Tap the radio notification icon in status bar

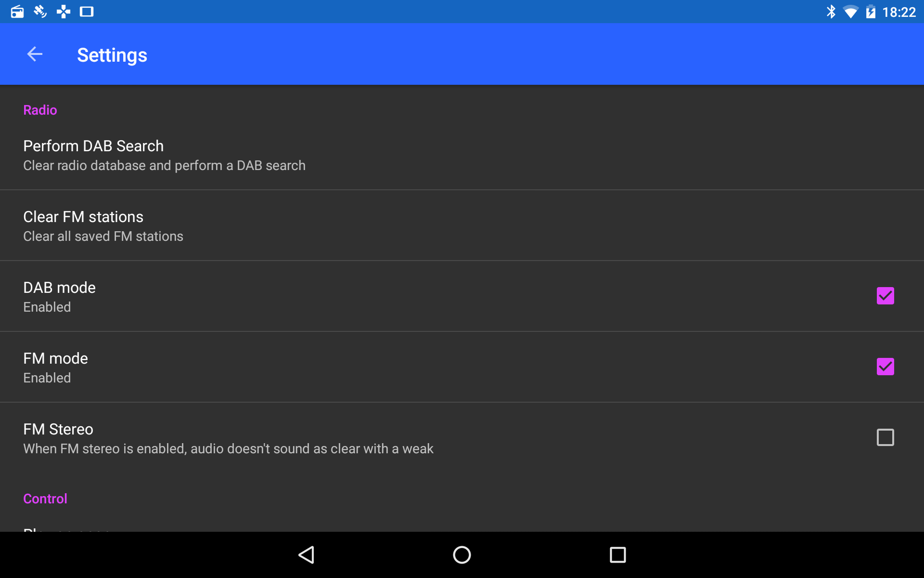click(17, 12)
